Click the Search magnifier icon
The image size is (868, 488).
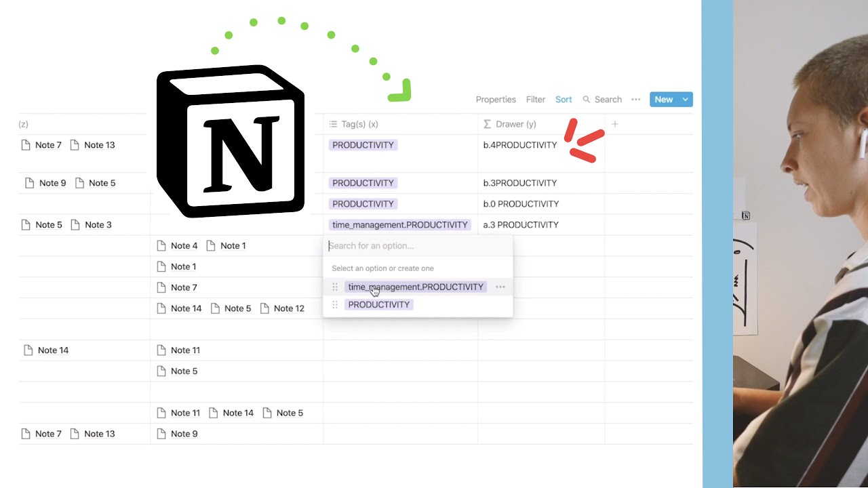coord(587,99)
